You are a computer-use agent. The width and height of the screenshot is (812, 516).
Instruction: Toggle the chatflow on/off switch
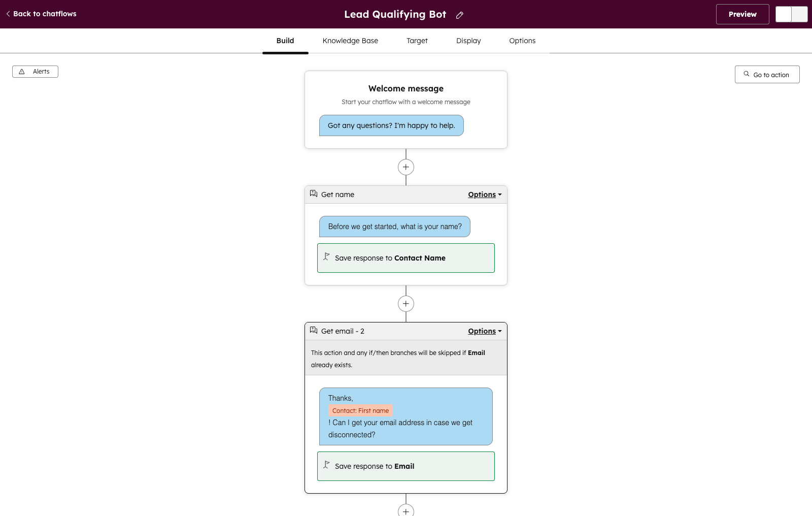click(x=791, y=14)
